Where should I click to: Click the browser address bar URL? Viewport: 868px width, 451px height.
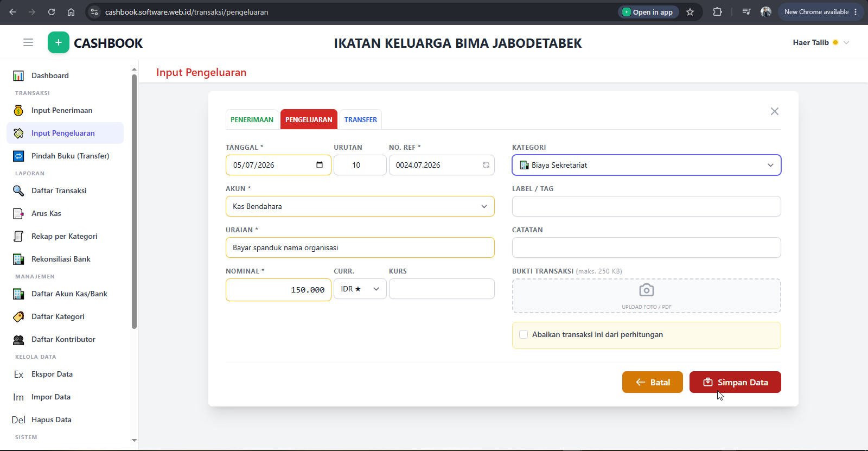[x=187, y=12]
